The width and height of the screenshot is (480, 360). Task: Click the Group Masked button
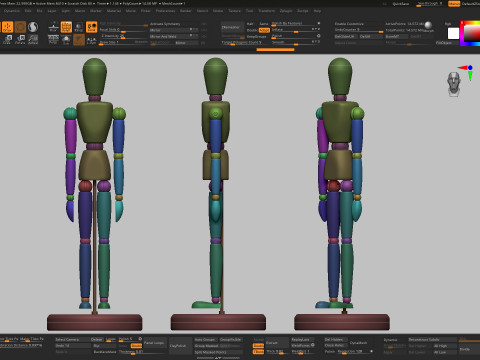(x=207, y=346)
